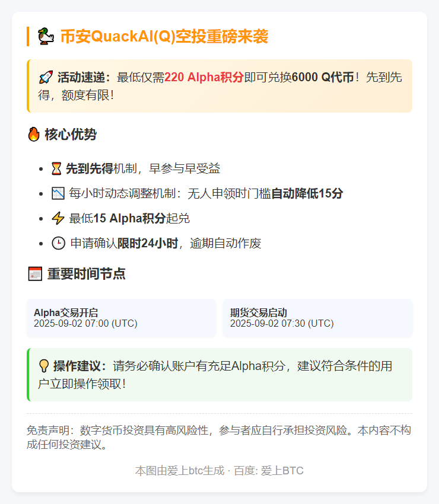Click the date 2025-09-02 07:30 (UTC)
This screenshot has height=504, width=439.
pos(282,323)
